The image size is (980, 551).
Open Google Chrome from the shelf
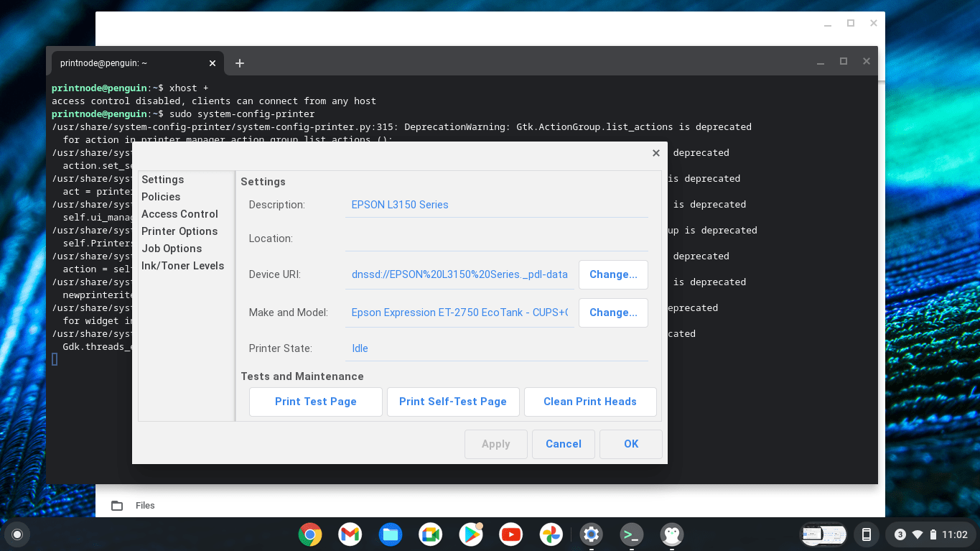(x=310, y=534)
